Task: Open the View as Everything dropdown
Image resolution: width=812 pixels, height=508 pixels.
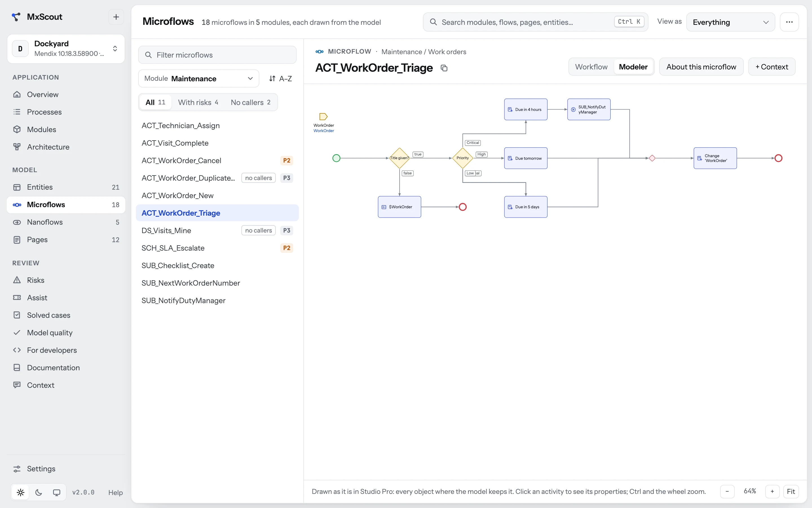Action: tap(731, 22)
